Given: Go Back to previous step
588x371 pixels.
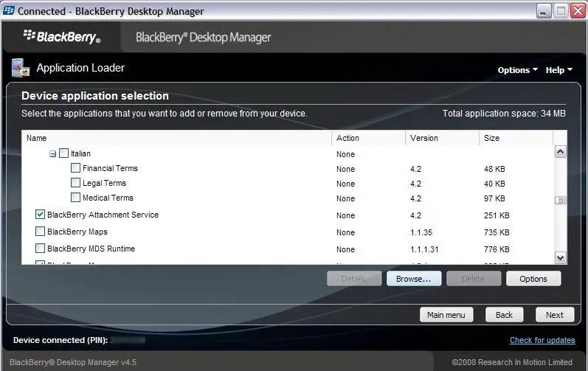Looking at the screenshot, I should click(504, 315).
